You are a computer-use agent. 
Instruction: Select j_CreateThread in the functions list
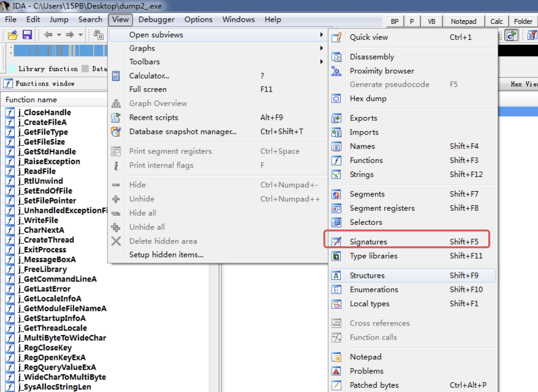pyautogui.click(x=49, y=240)
